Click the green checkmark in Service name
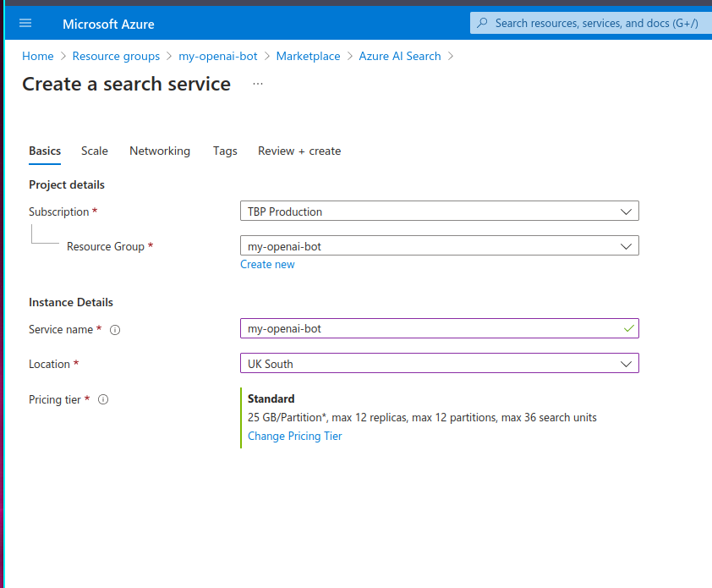This screenshot has height=588, width=712. tap(628, 327)
